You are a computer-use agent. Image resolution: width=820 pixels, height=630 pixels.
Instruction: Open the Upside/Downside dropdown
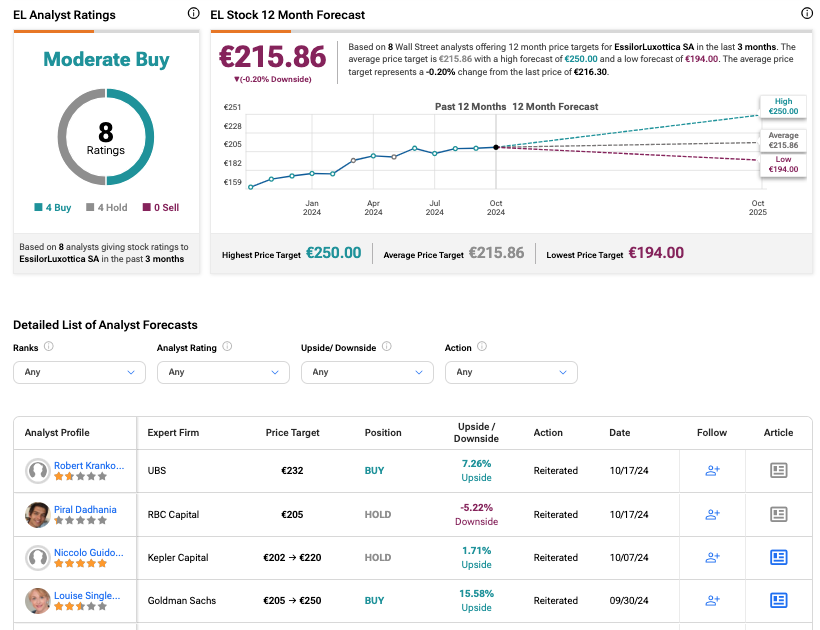click(367, 372)
